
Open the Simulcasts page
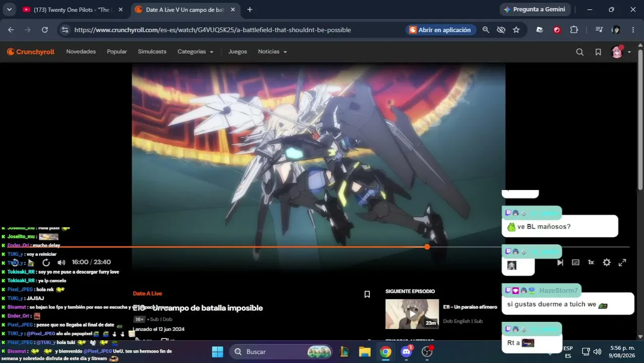click(152, 51)
